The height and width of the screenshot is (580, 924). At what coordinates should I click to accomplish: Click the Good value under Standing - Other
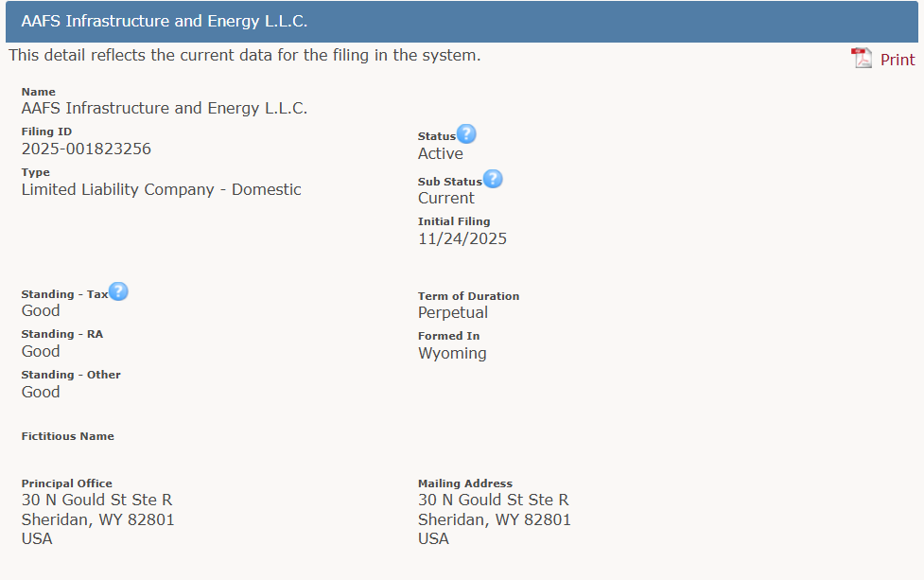41,392
